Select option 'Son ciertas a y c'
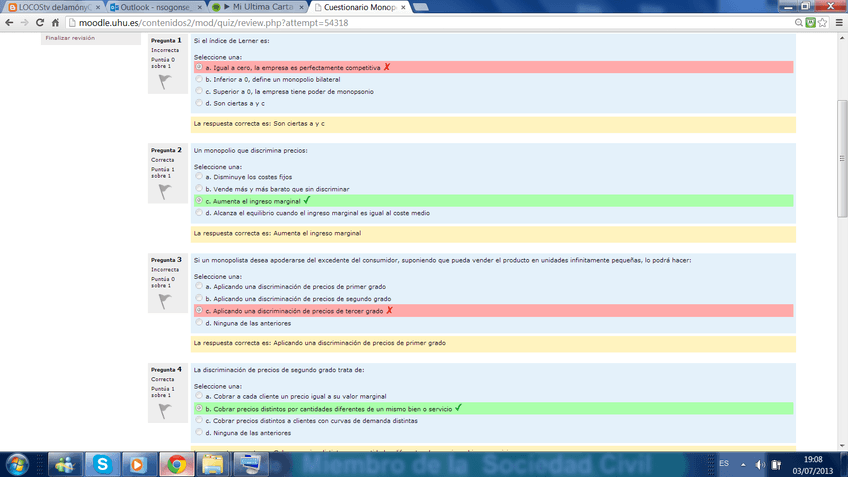This screenshot has width=848, height=477. click(199, 103)
